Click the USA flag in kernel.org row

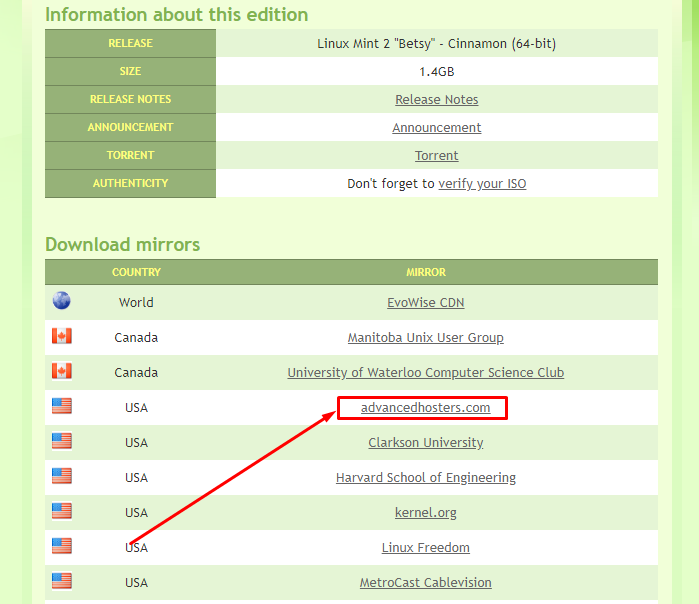tap(62, 511)
